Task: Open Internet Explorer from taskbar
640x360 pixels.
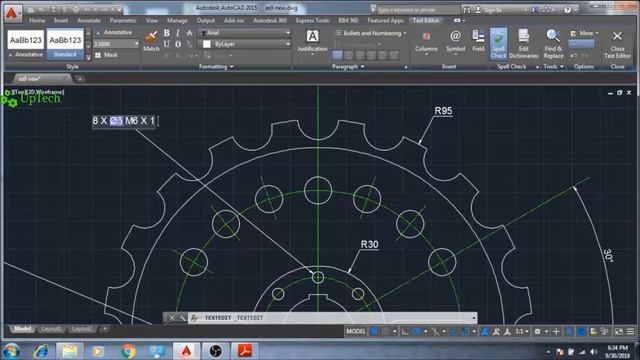Action: tap(41, 351)
